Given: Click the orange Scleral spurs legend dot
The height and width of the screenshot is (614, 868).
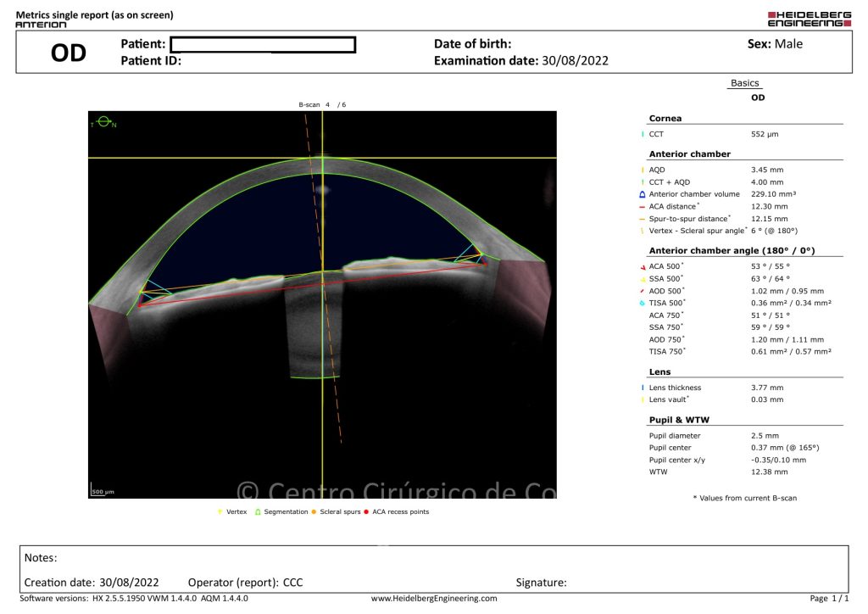Looking at the screenshot, I should [314, 511].
